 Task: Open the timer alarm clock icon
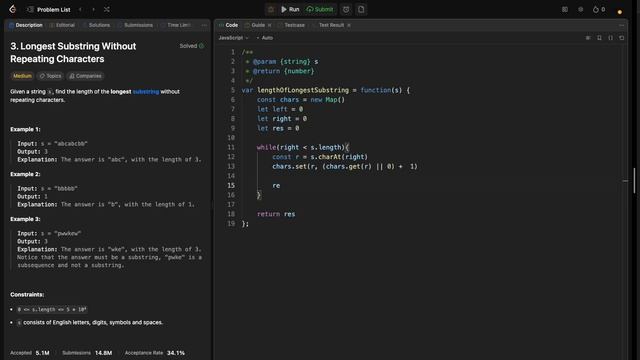pos(346,9)
